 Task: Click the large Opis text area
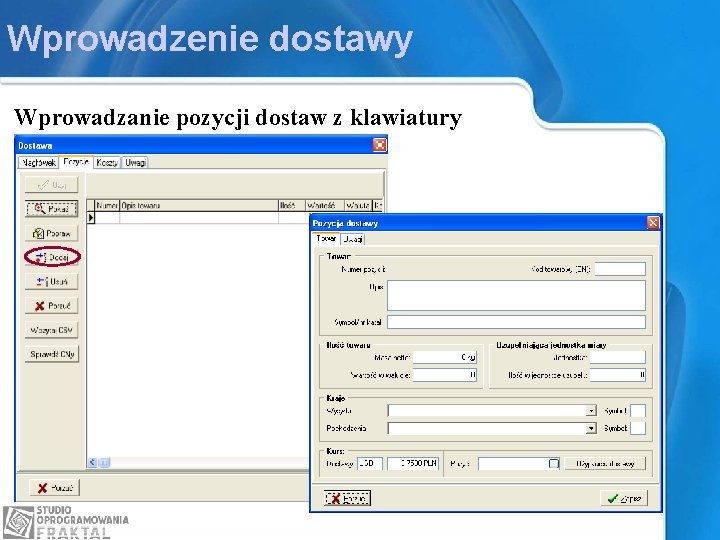[516, 296]
